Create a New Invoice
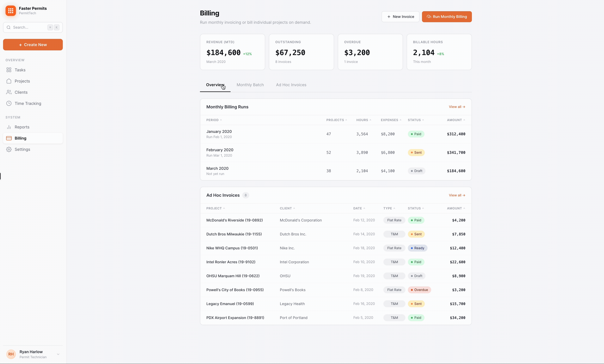Viewport: 604px width, 364px height. tap(400, 17)
